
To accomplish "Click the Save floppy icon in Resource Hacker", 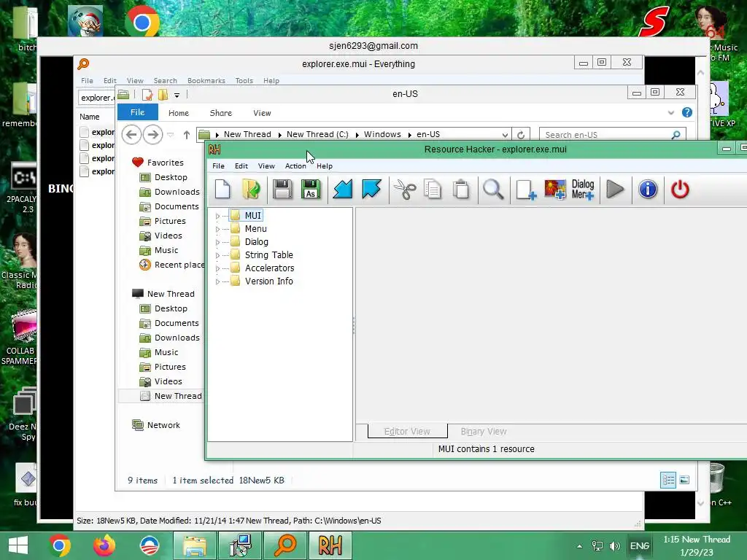I will point(282,190).
